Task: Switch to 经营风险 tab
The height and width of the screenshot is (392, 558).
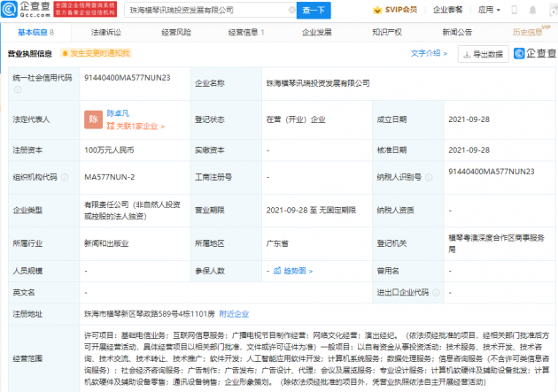Action: click(176, 33)
